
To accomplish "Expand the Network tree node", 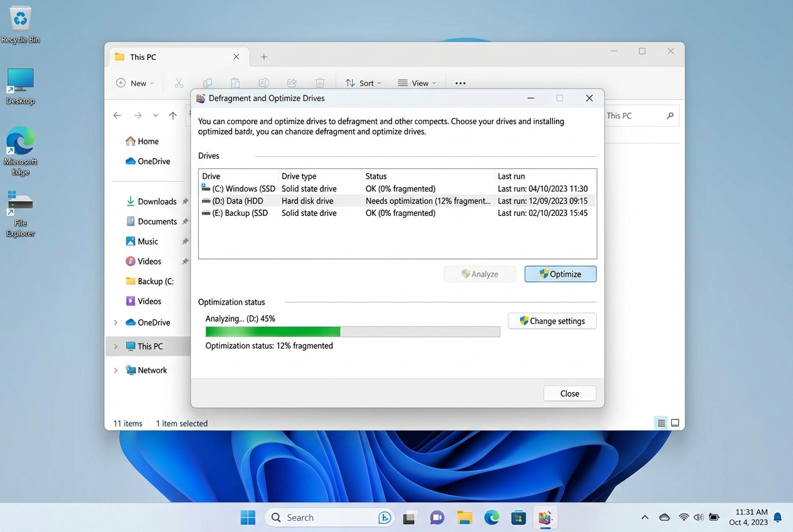I will [x=115, y=370].
